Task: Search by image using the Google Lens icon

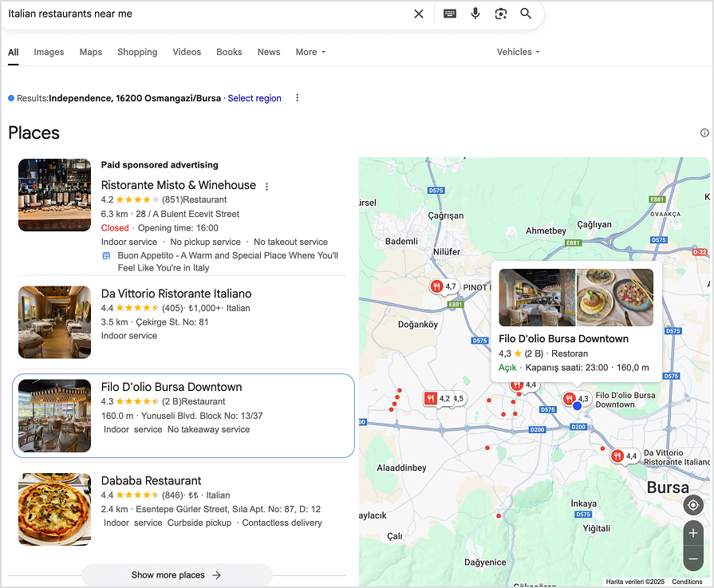Action: click(x=501, y=14)
